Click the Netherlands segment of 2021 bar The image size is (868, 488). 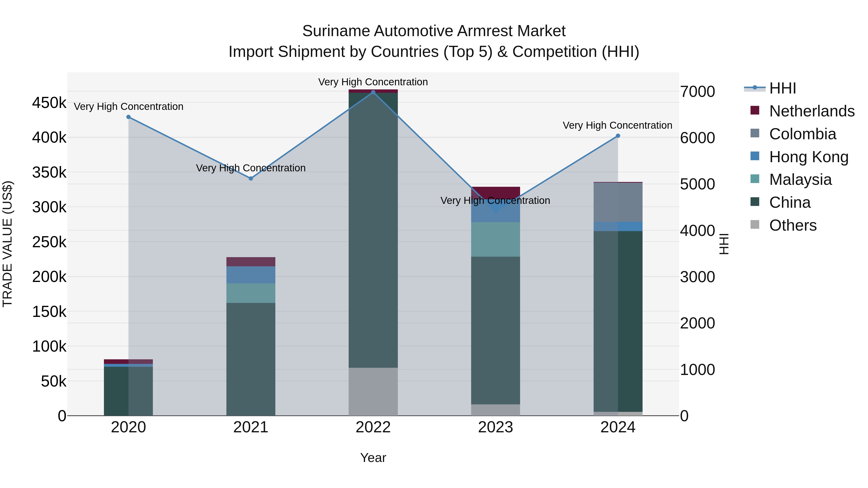[x=251, y=262]
